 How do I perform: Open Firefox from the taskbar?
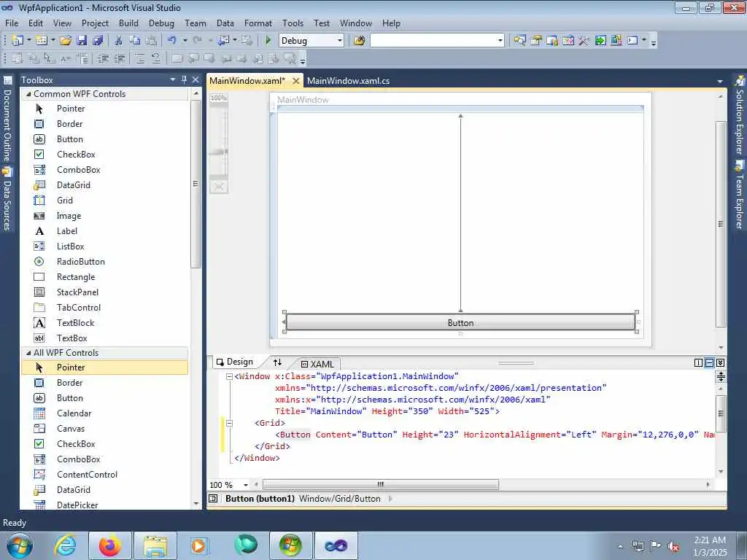(x=110, y=545)
